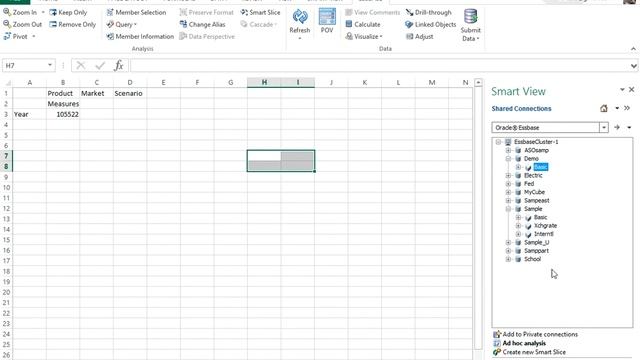Close the Smart View panel

(x=631, y=89)
